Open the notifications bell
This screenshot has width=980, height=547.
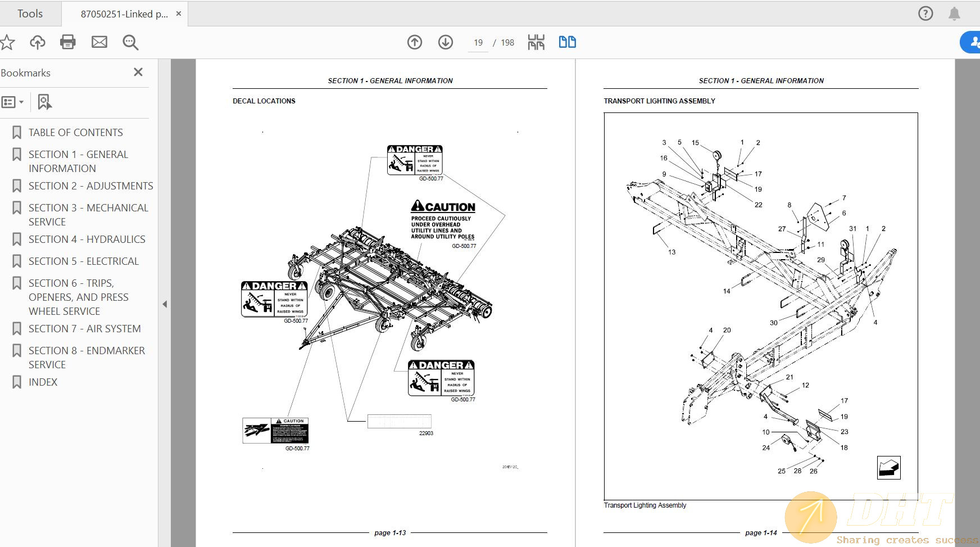pyautogui.click(x=955, y=13)
